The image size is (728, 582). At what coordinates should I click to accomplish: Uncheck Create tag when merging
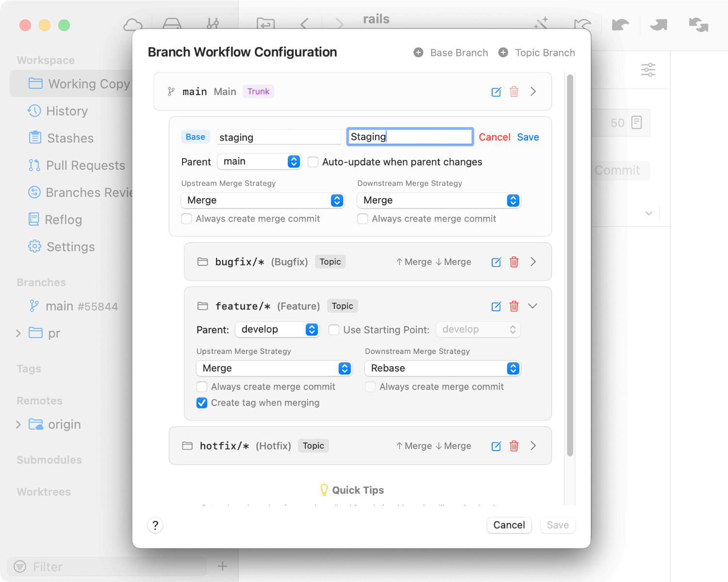click(x=202, y=403)
